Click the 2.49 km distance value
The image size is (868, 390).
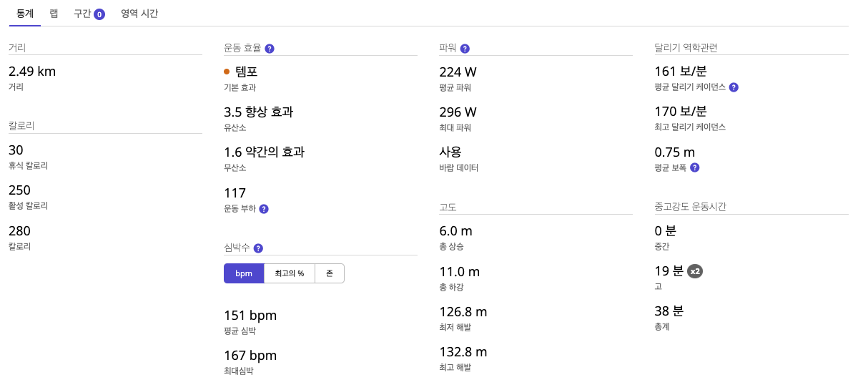pyautogui.click(x=32, y=72)
